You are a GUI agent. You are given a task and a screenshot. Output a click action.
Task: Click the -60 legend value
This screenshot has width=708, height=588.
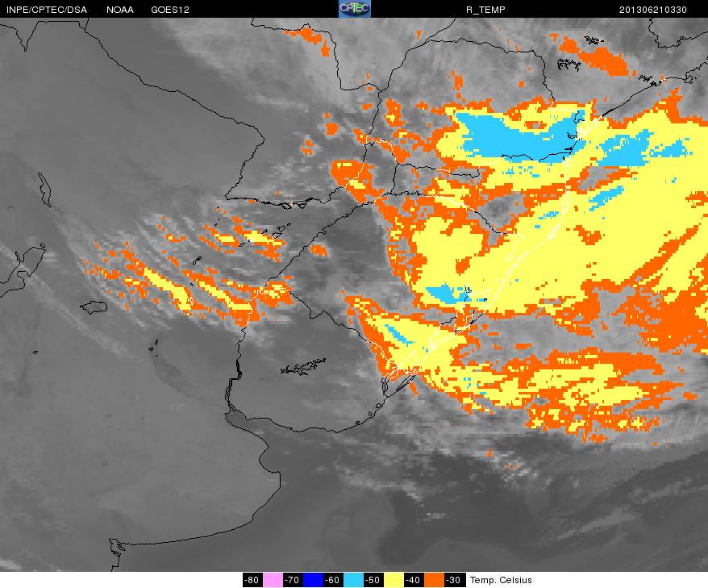click(333, 580)
